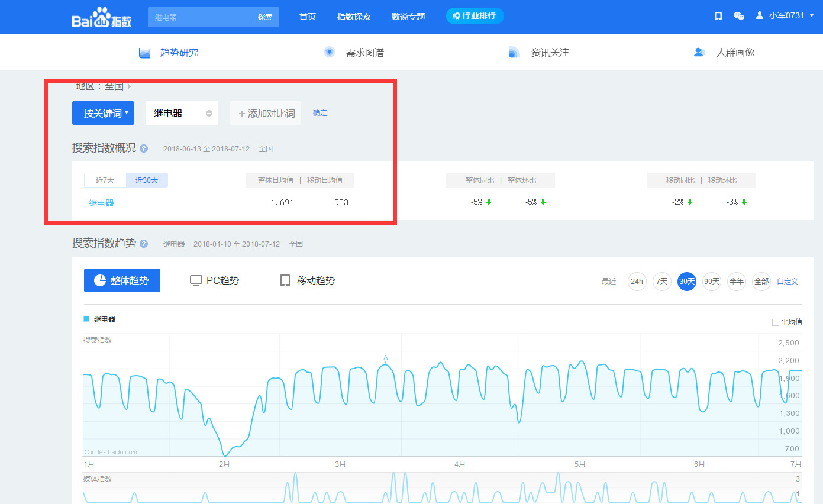823x504 pixels.
Task: Select the 30天 time range
Action: coord(686,282)
